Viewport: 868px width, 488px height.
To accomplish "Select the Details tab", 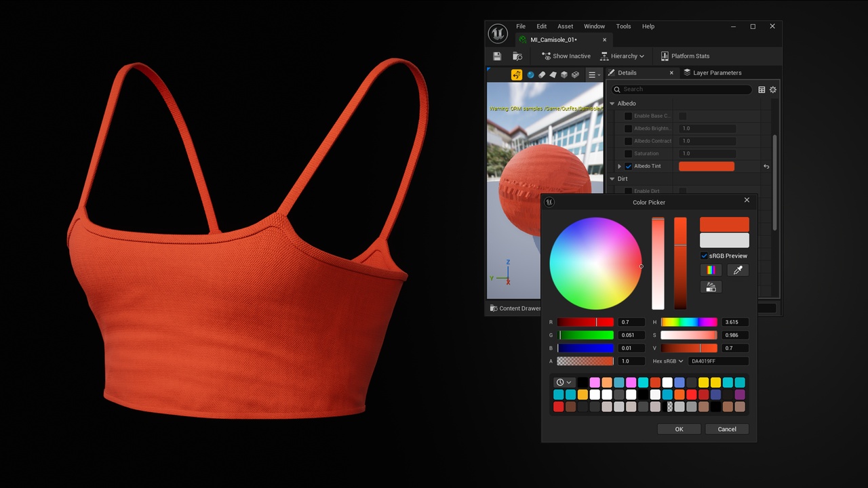I will tap(627, 73).
